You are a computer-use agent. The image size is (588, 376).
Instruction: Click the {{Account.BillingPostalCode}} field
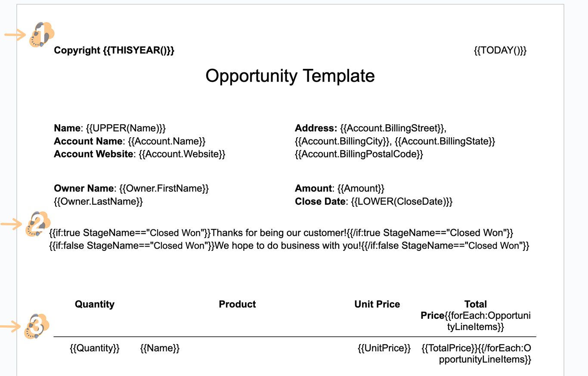point(359,154)
